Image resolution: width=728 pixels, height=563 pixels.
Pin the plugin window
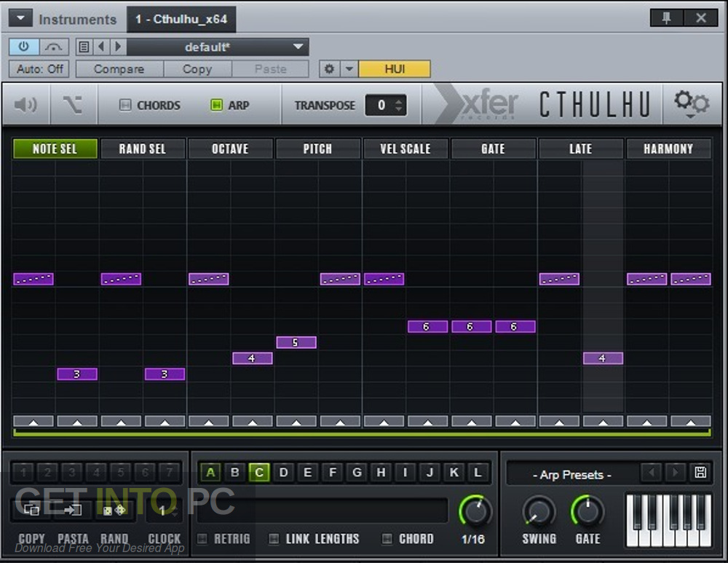tap(667, 18)
